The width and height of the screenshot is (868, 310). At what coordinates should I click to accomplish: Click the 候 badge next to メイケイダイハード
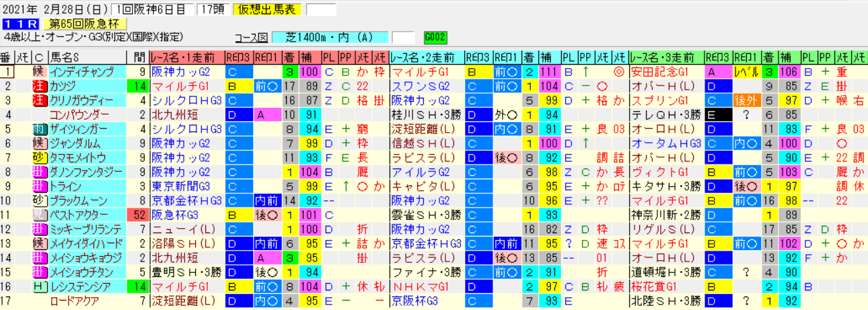(38, 243)
